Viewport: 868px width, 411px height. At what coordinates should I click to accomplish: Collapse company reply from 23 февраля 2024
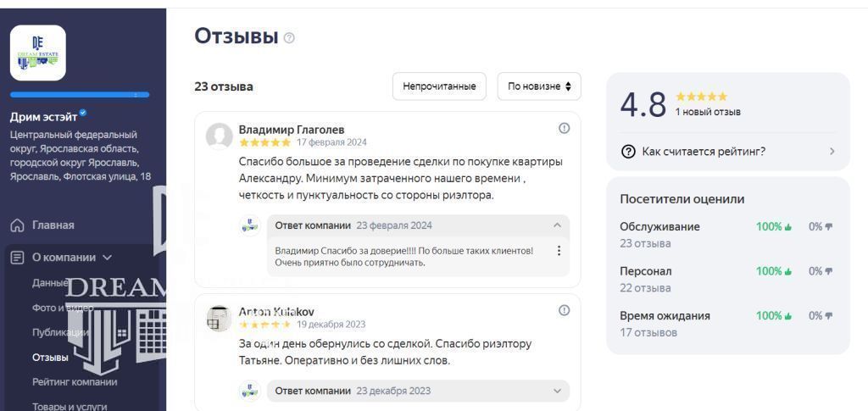[558, 225]
